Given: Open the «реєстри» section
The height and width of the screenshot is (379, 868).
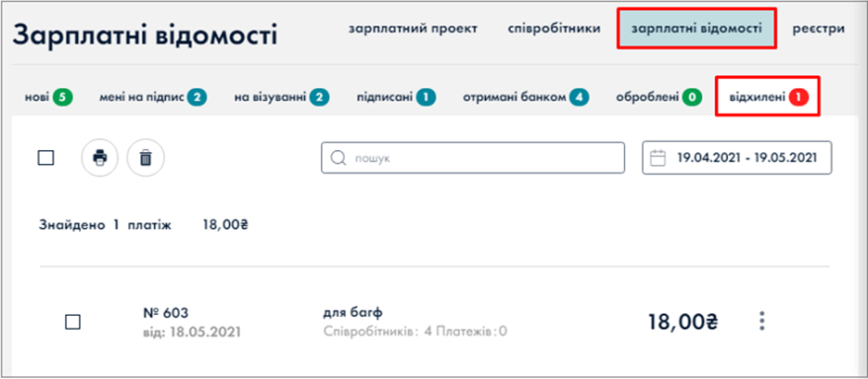Looking at the screenshot, I should (x=818, y=29).
